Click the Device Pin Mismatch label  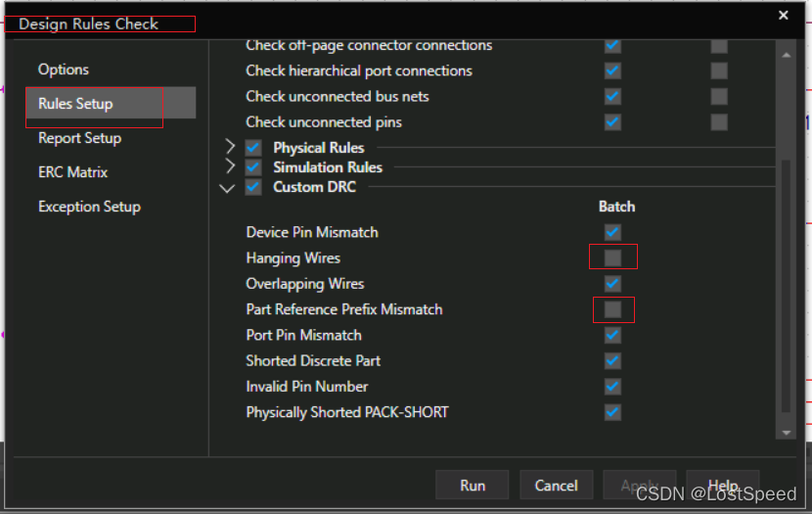click(312, 232)
